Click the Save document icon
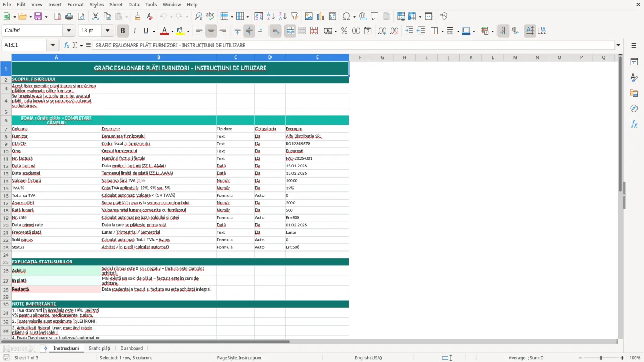 (x=38, y=17)
